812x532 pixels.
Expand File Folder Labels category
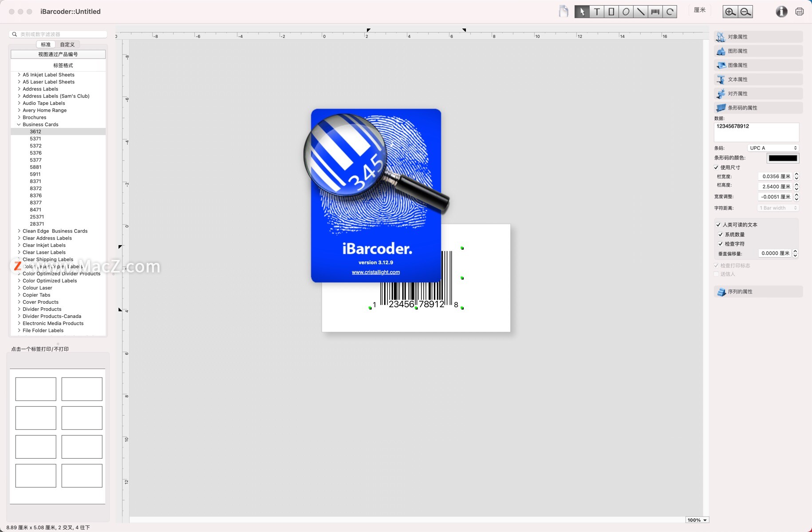[x=19, y=330]
